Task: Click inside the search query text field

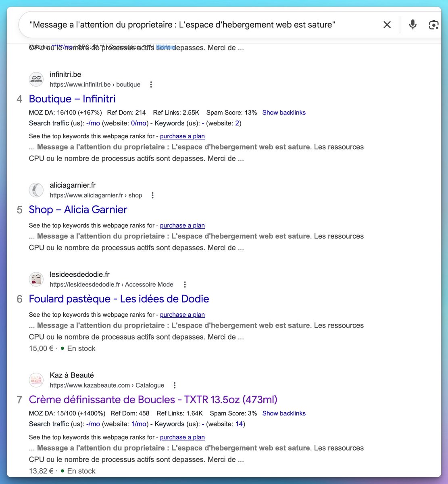Action: point(183,25)
